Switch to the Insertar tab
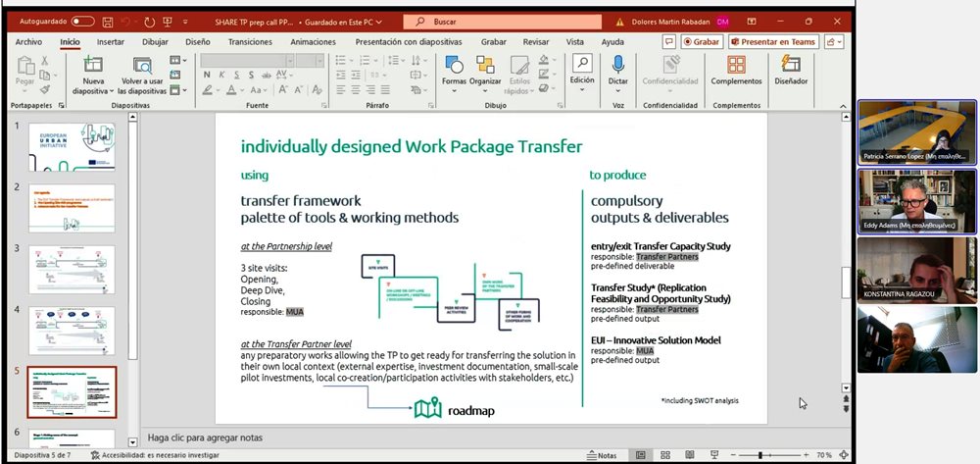 pyautogui.click(x=110, y=42)
